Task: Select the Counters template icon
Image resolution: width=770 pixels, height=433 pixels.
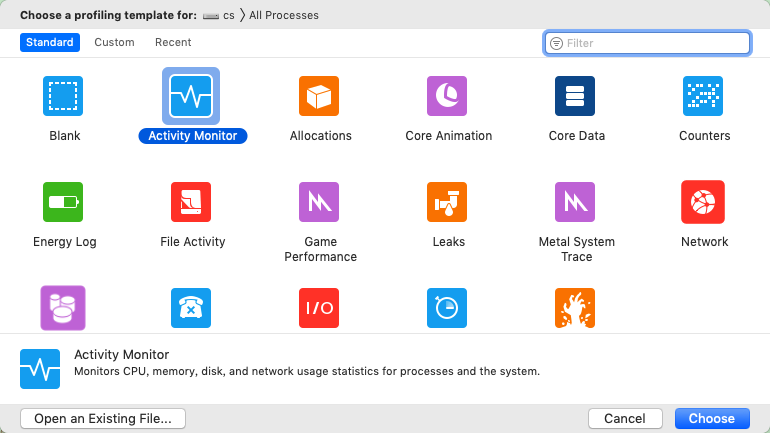Action: click(703, 96)
